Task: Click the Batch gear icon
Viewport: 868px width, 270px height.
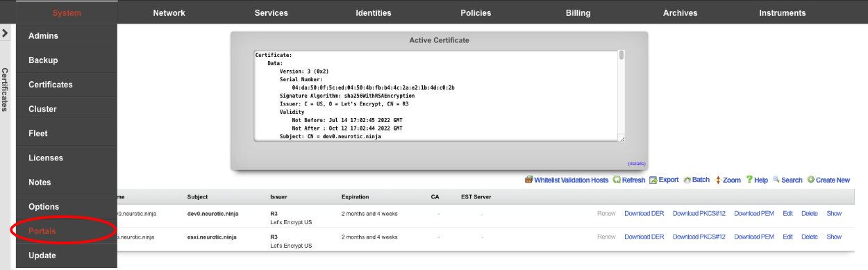Action: click(687, 180)
